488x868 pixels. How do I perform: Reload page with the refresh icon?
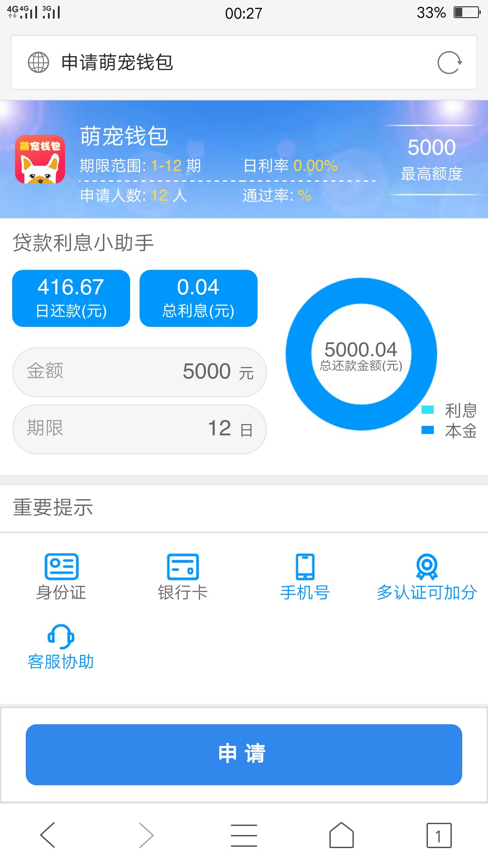(x=450, y=62)
